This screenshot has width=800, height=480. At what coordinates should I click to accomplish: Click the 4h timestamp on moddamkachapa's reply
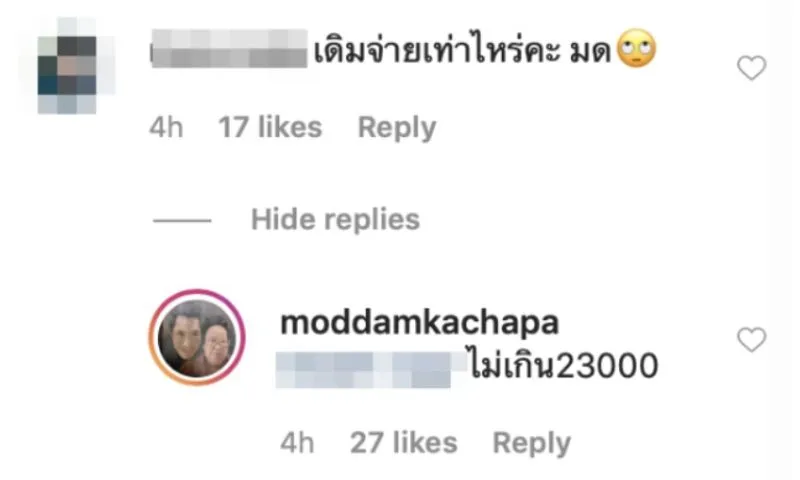[297, 443]
